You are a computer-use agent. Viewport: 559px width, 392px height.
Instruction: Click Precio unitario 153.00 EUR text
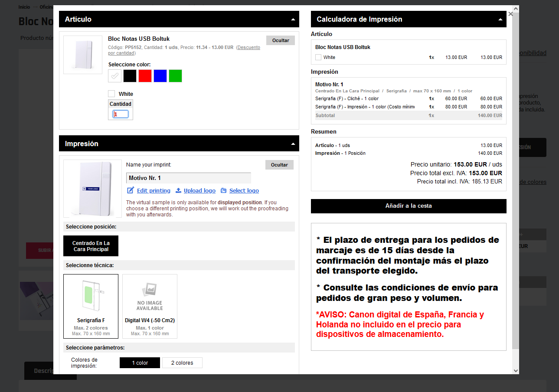470,164
